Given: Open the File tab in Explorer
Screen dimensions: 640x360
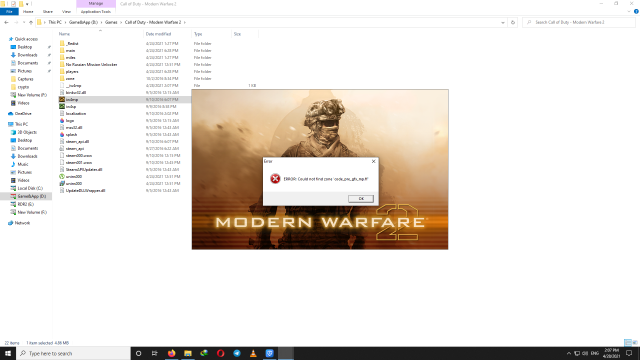Looking at the screenshot, I should pyautogui.click(x=9, y=11).
